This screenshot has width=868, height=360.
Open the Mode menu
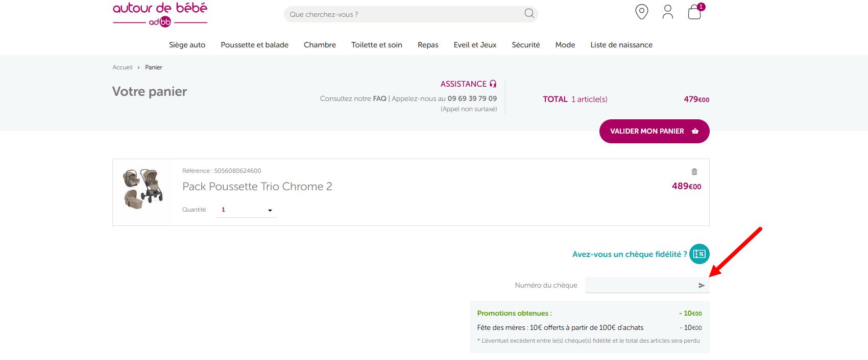click(x=565, y=45)
